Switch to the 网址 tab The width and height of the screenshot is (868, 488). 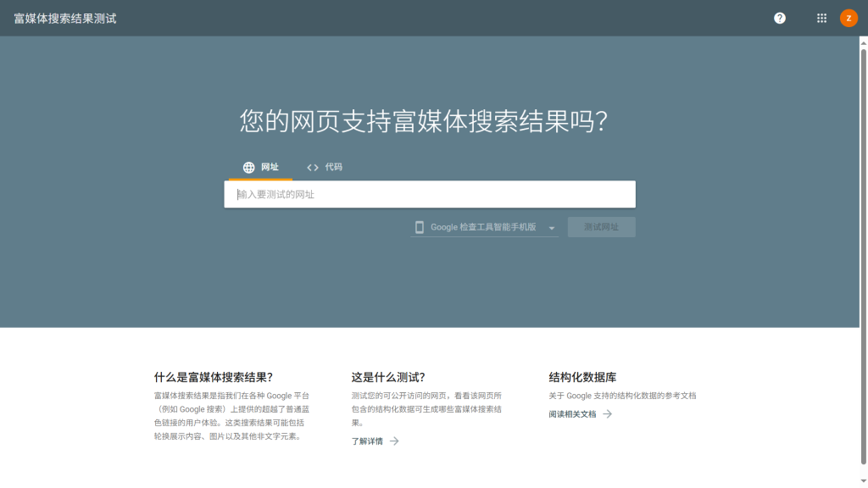point(260,167)
